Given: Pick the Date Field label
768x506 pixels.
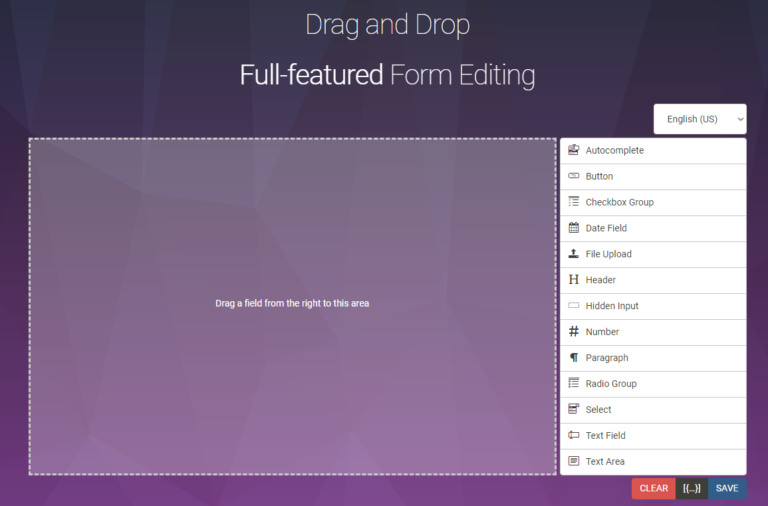Looking at the screenshot, I should [606, 228].
